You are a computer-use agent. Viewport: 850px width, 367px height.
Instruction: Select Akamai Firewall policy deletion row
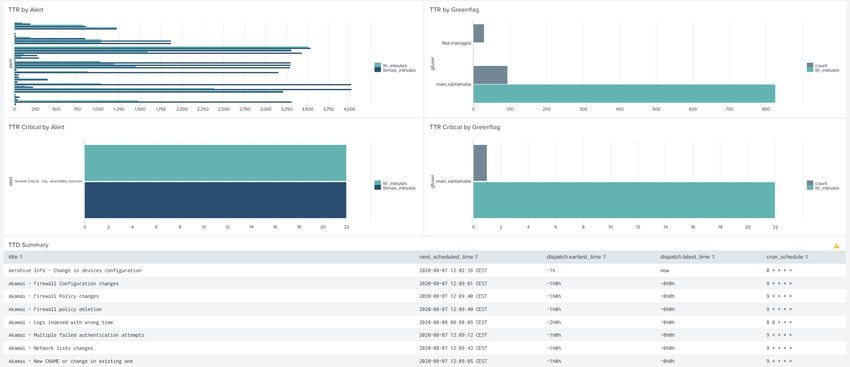tap(424, 309)
